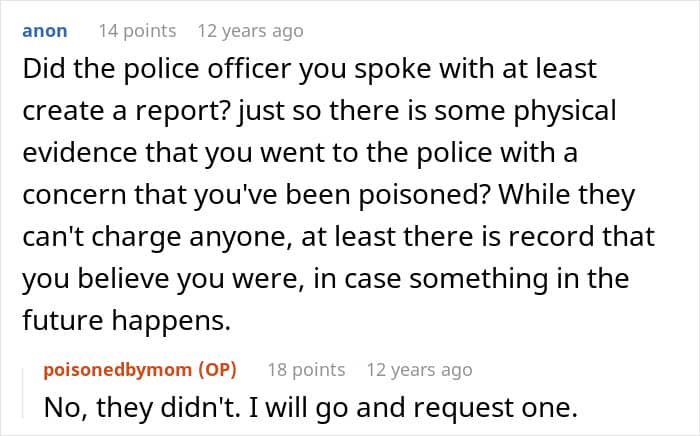Click the text "future happens."
Image resolution: width=700 pixels, height=436 pixels.
pos(122,321)
